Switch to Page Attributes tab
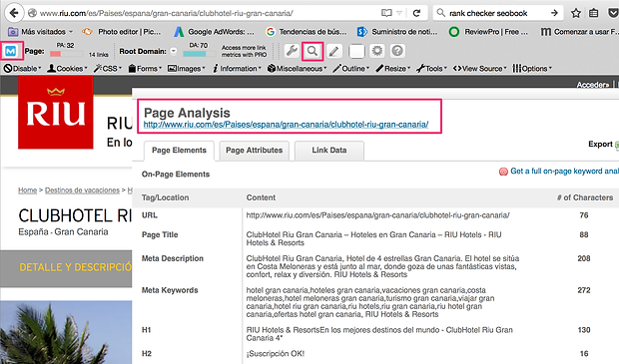Image resolution: width=619 pixels, height=364 pixels. (255, 151)
